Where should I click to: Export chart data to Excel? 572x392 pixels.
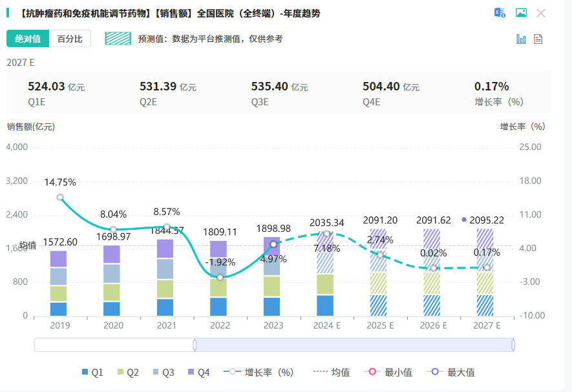point(500,13)
